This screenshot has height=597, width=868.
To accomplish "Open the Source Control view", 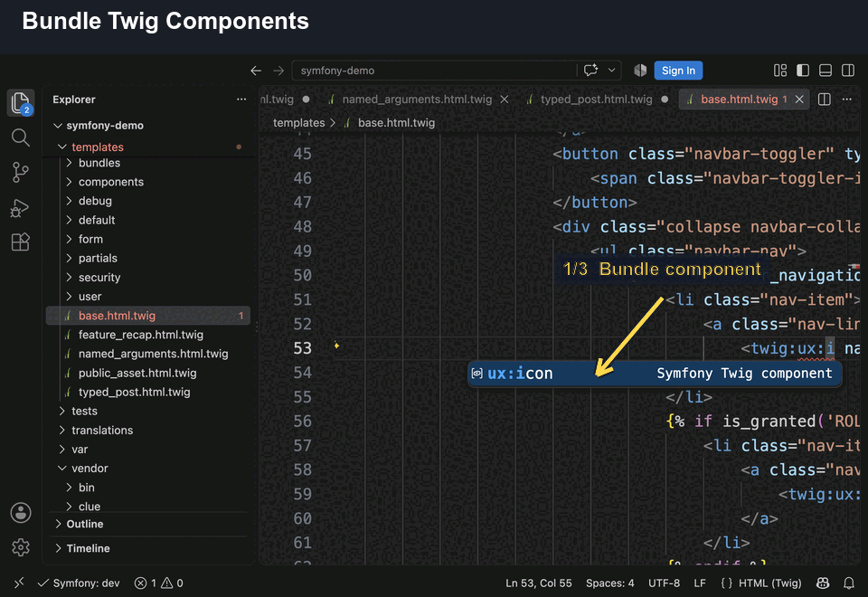I will [21, 172].
